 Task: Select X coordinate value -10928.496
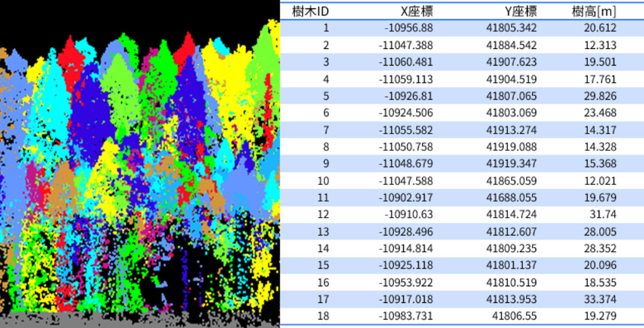(x=405, y=231)
